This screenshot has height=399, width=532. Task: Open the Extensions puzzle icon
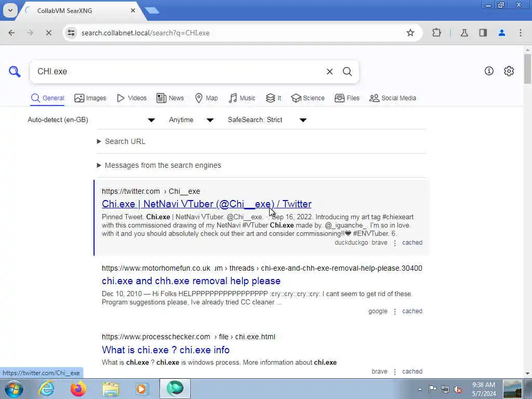pyautogui.click(x=436, y=33)
